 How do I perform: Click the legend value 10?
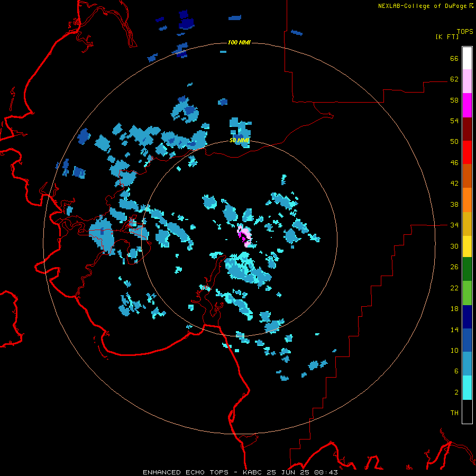click(x=454, y=350)
